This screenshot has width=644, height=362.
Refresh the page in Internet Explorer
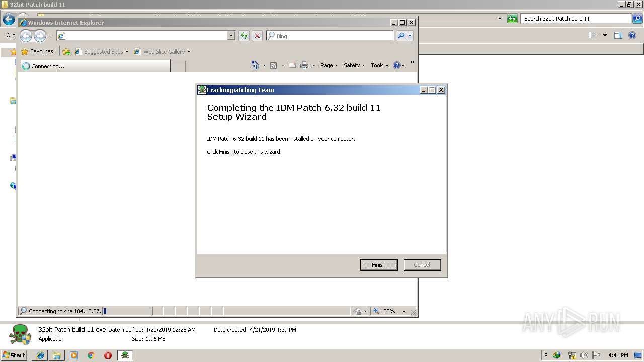[x=244, y=36]
